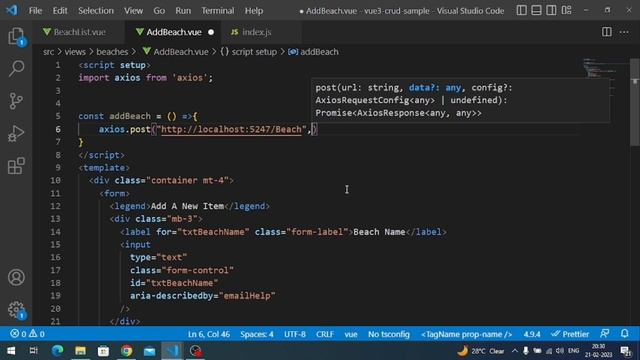
Task: Click Prettier status bar item
Action: click(x=570, y=334)
